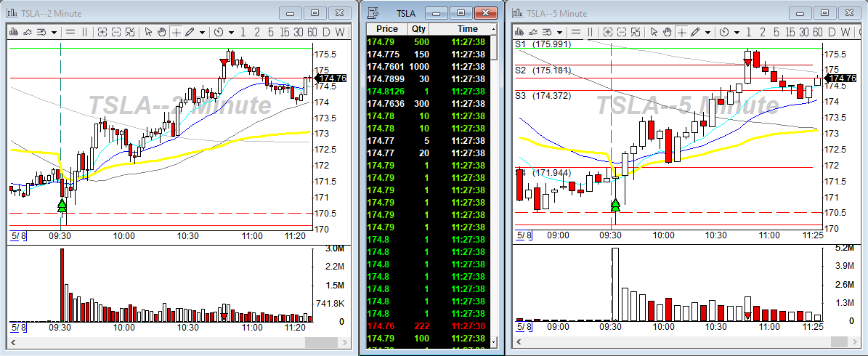Zoom in on the TSLA 2 Minute chart
Screen dimensions: 868x356
(102, 32)
